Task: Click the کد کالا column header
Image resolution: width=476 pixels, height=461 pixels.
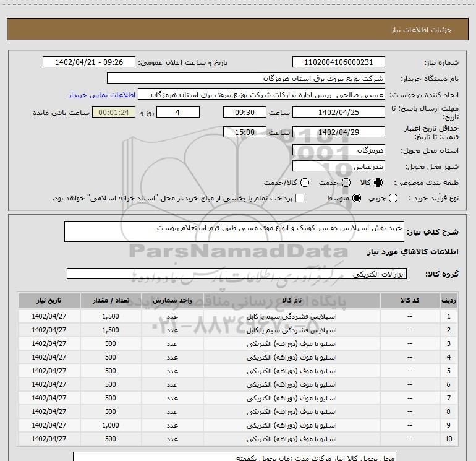Action: [410, 301]
